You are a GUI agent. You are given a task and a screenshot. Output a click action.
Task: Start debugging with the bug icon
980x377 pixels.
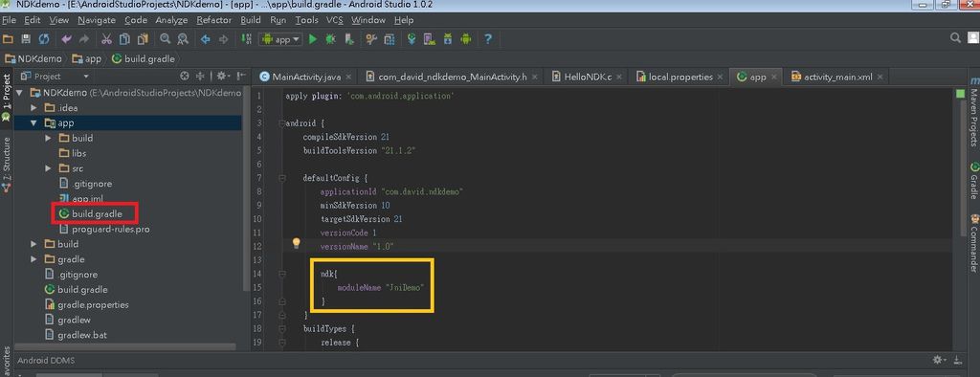pyautogui.click(x=330, y=39)
